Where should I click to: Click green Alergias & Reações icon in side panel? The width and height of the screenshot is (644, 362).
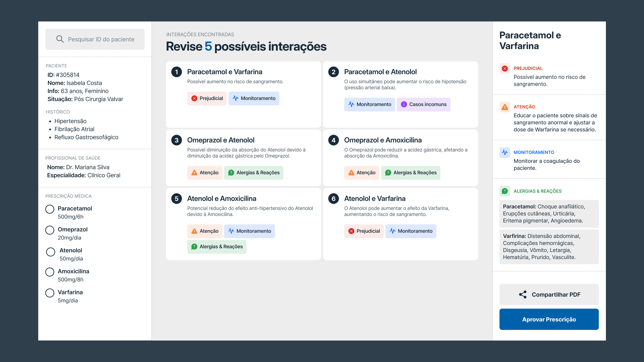[x=505, y=191]
